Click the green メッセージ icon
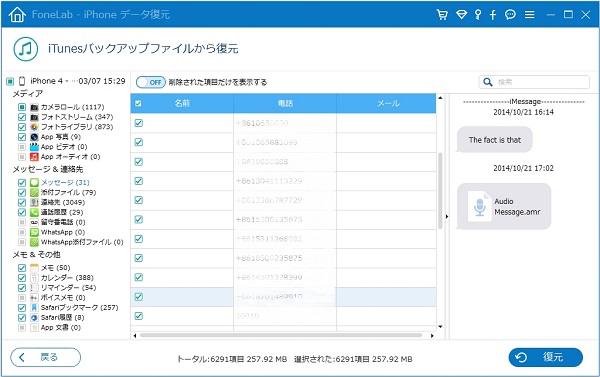The image size is (600, 377). click(34, 182)
